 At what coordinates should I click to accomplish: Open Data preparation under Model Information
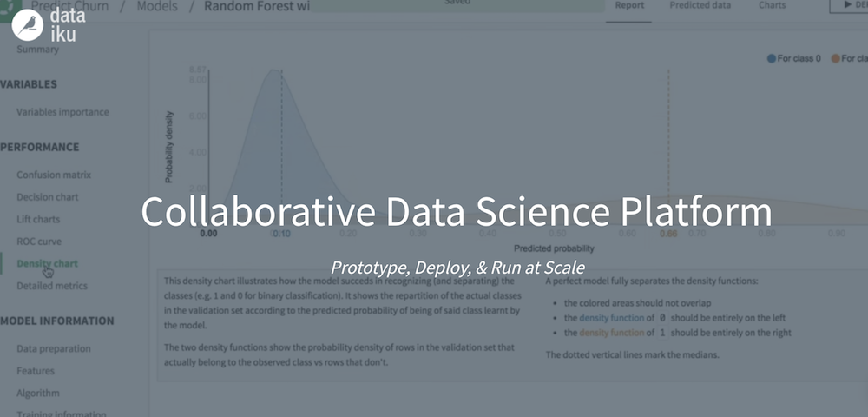pos(54,349)
